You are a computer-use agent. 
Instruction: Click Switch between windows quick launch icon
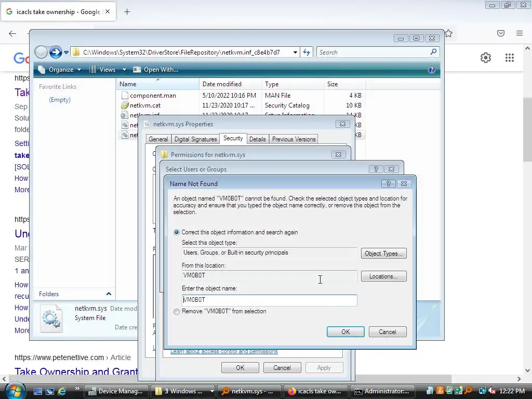pos(50,391)
